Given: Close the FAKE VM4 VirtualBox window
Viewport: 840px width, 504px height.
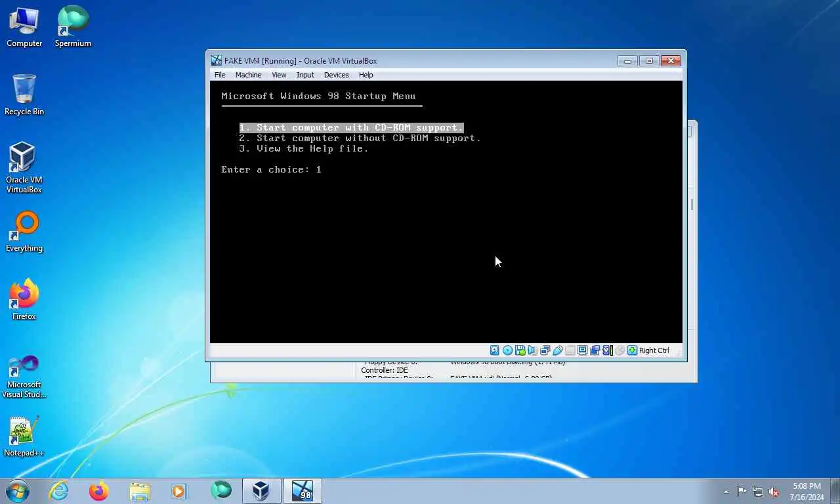Looking at the screenshot, I should click(x=671, y=60).
